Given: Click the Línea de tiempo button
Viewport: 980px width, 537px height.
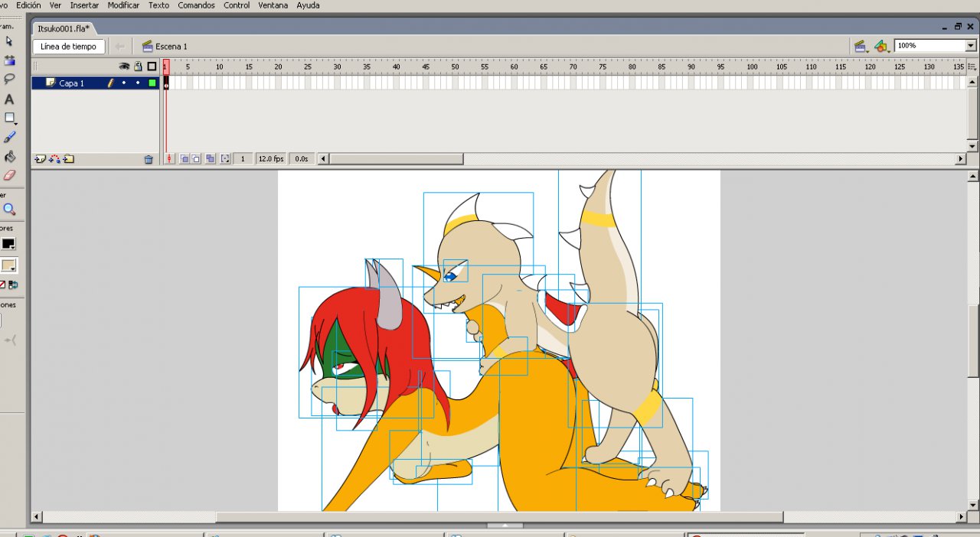Looking at the screenshot, I should coord(68,47).
